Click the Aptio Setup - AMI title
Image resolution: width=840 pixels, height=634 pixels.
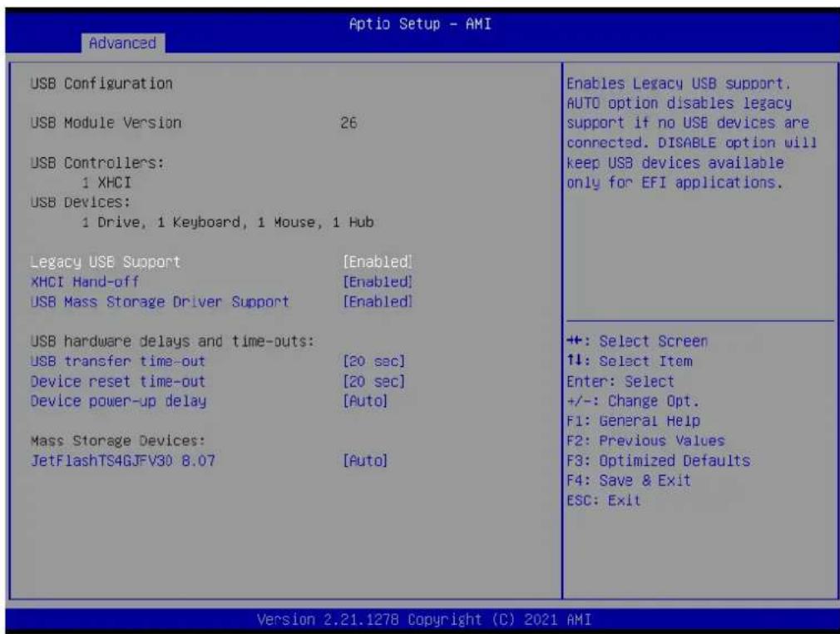click(x=420, y=23)
